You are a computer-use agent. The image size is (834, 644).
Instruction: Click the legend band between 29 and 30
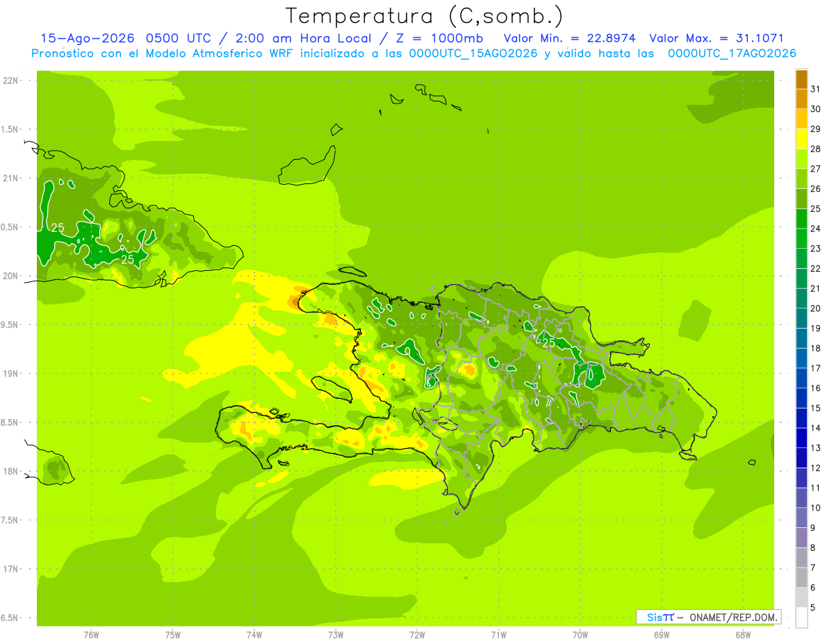[x=801, y=119]
